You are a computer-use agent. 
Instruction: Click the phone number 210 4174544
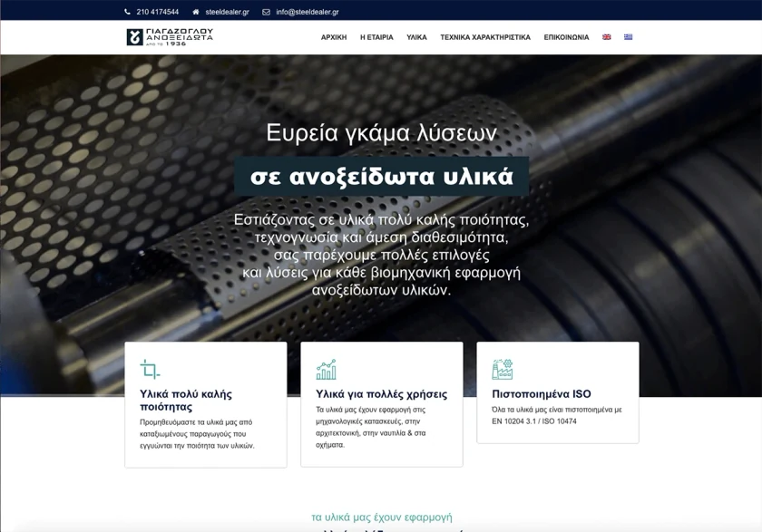pyautogui.click(x=158, y=12)
